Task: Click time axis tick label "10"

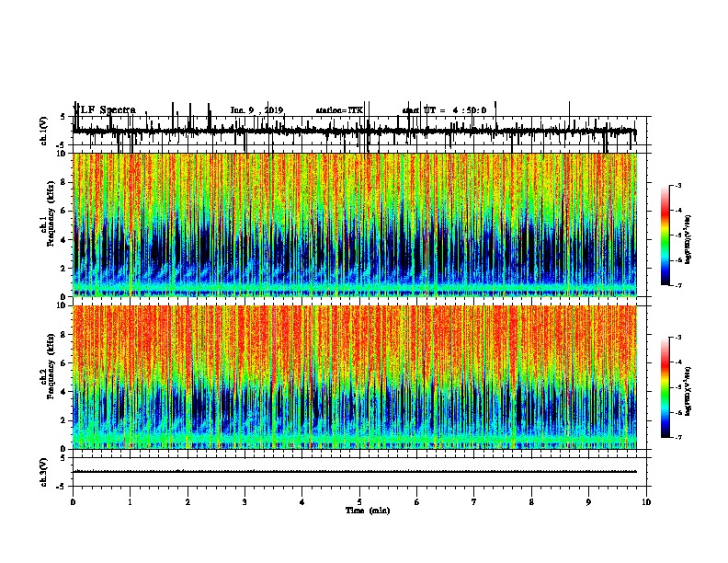Action: [x=646, y=502]
